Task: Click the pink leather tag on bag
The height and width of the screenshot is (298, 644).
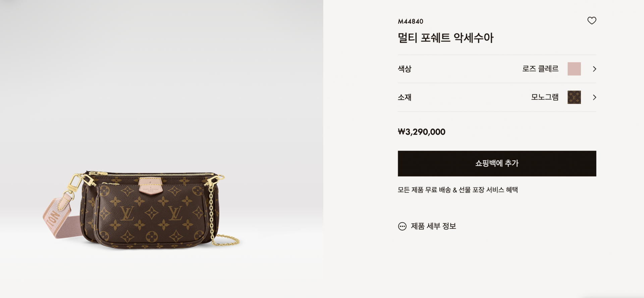Action: [151, 187]
